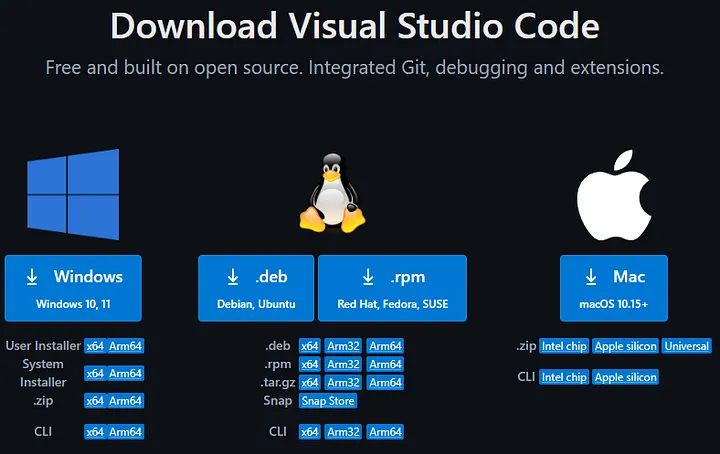Image resolution: width=720 pixels, height=454 pixels.
Task: Select Linux .deb x64 link
Action: pos(309,346)
